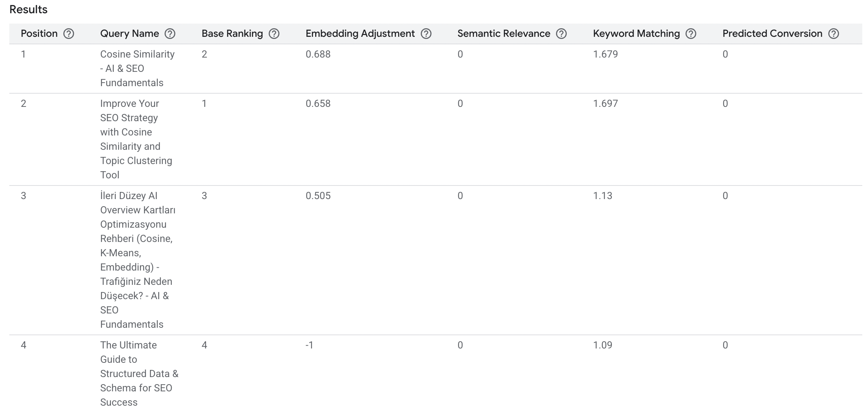This screenshot has height=411, width=868.
Task: Open the Keyword Matching help icon
Action: [691, 34]
